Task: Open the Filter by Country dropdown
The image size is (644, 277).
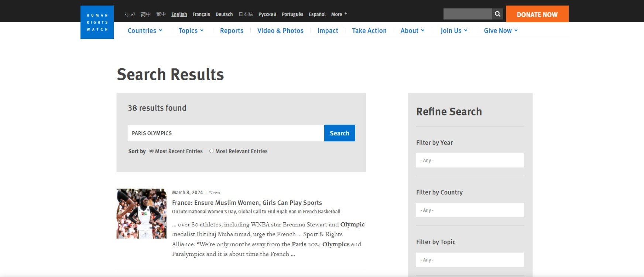Action: point(470,210)
